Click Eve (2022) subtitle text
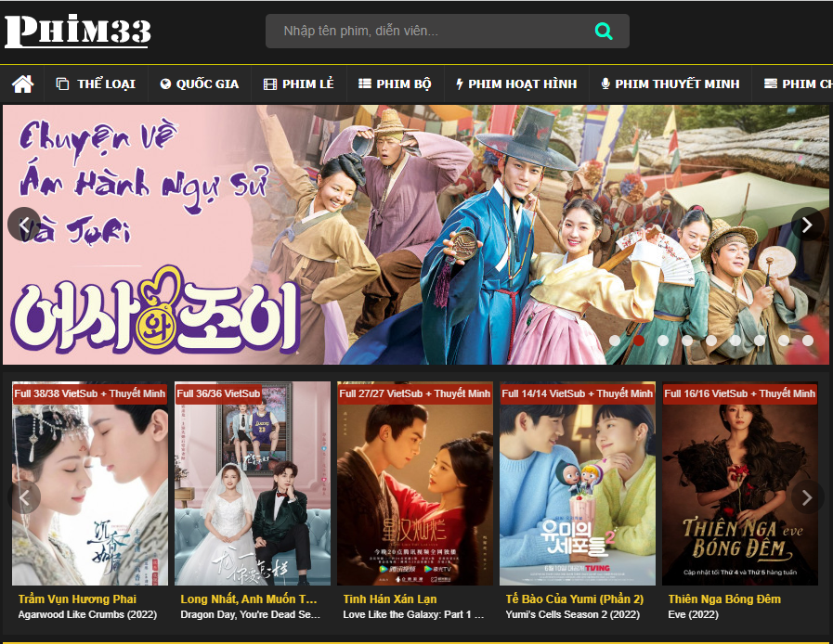The image size is (833, 644). pyautogui.click(x=694, y=614)
